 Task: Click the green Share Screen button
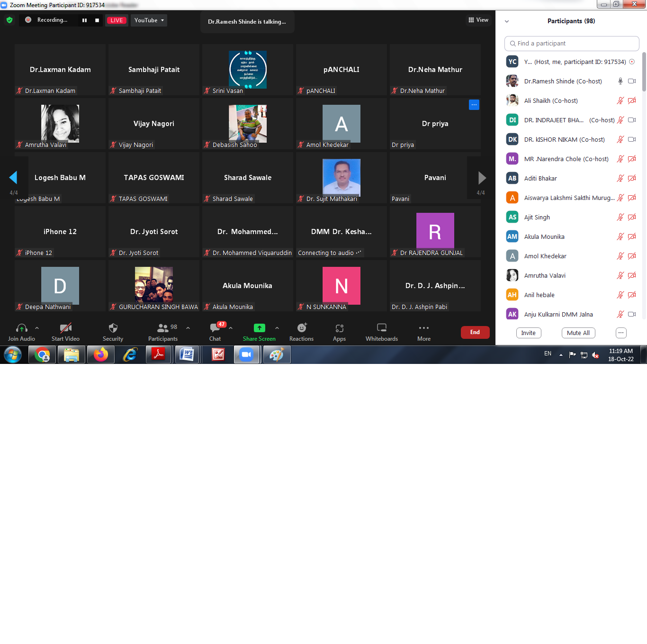[259, 332]
